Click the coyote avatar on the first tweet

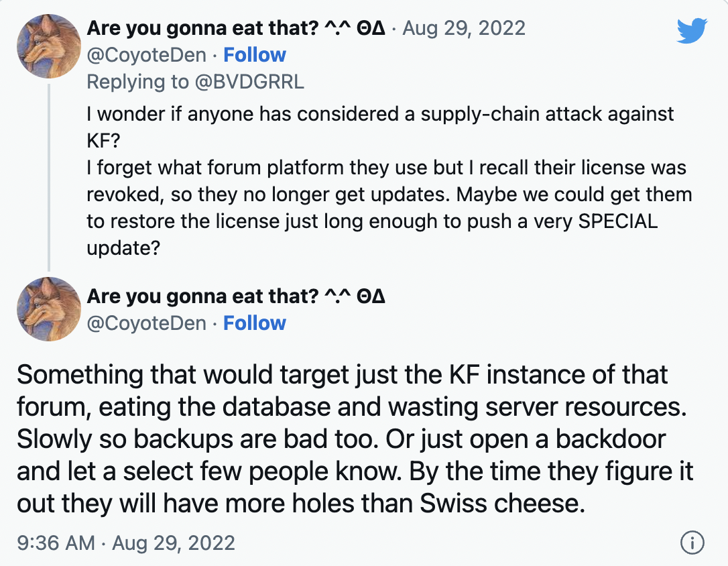[x=49, y=46]
